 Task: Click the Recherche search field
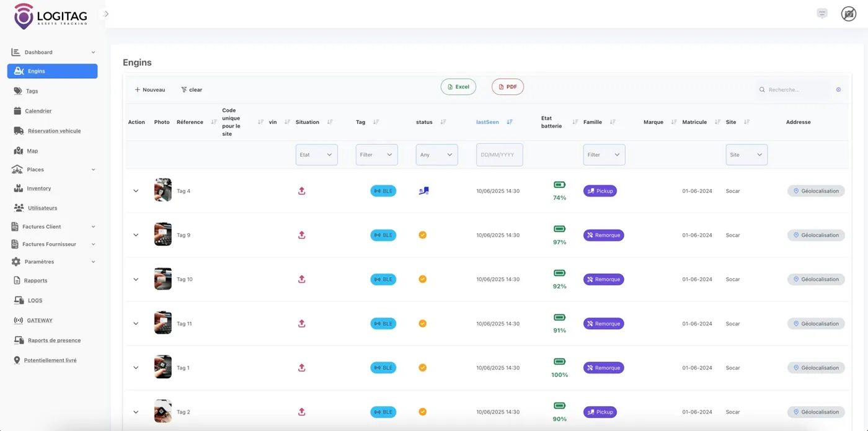(797, 90)
